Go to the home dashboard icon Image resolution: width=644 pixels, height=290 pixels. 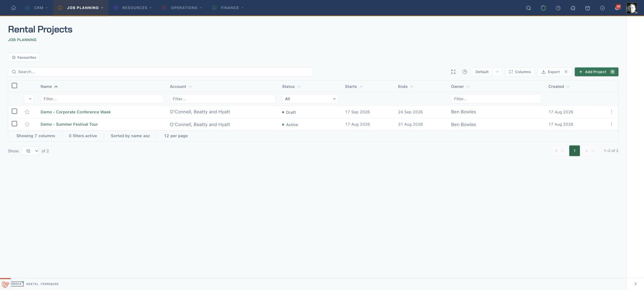coord(14,8)
